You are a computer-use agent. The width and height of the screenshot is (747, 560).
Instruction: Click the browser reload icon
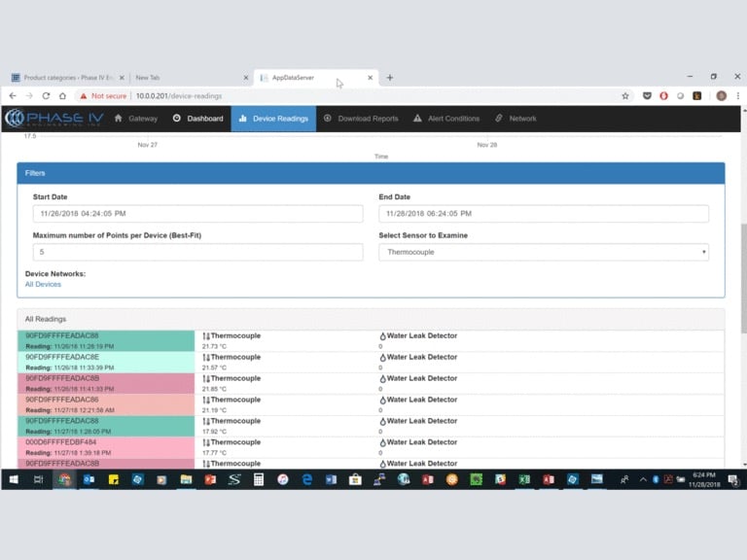[x=46, y=96]
